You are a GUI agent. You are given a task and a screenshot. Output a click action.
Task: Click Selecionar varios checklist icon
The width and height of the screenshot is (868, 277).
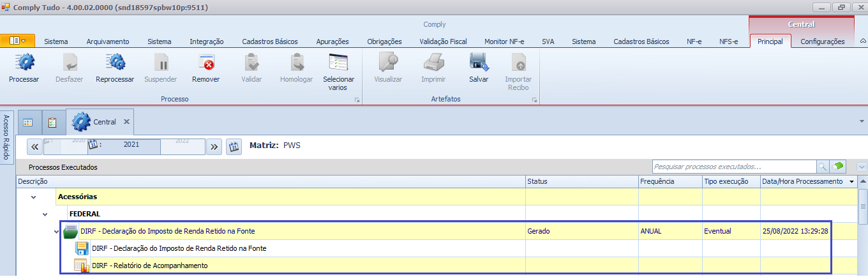[338, 63]
